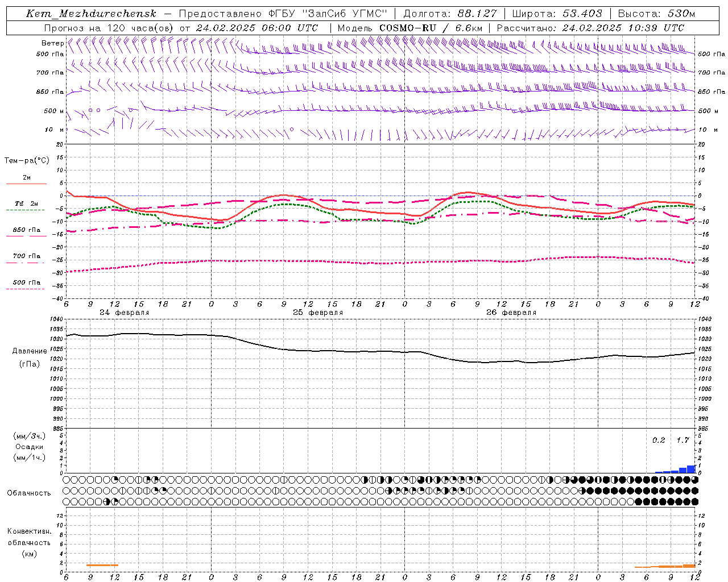Viewport: 728px width, 582px height.
Task: Click the '0.2' precipitation amount value
Action: (659, 440)
